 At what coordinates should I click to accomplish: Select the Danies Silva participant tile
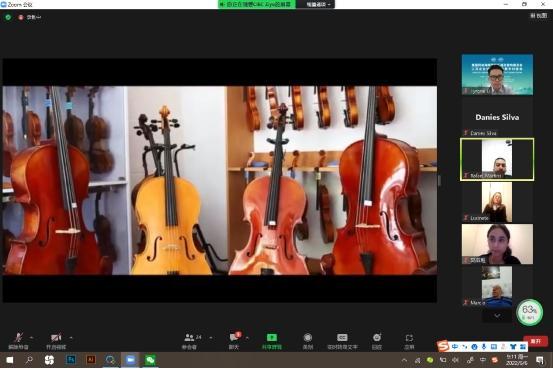click(497, 117)
